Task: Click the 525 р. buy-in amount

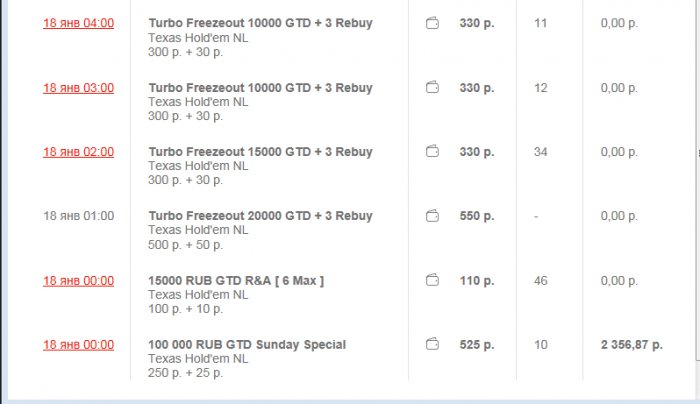Action: tap(477, 345)
